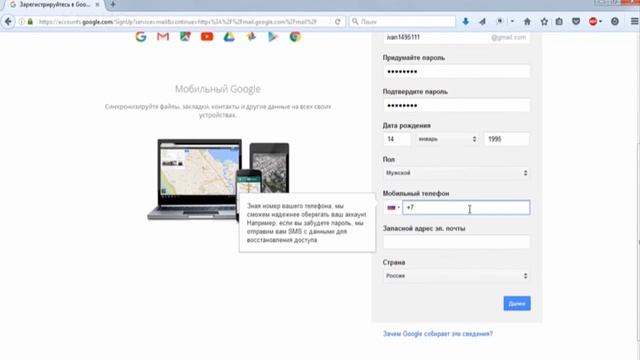Click the confirm password field
Image resolution: width=640 pixels, height=360 pixels.
click(456, 105)
